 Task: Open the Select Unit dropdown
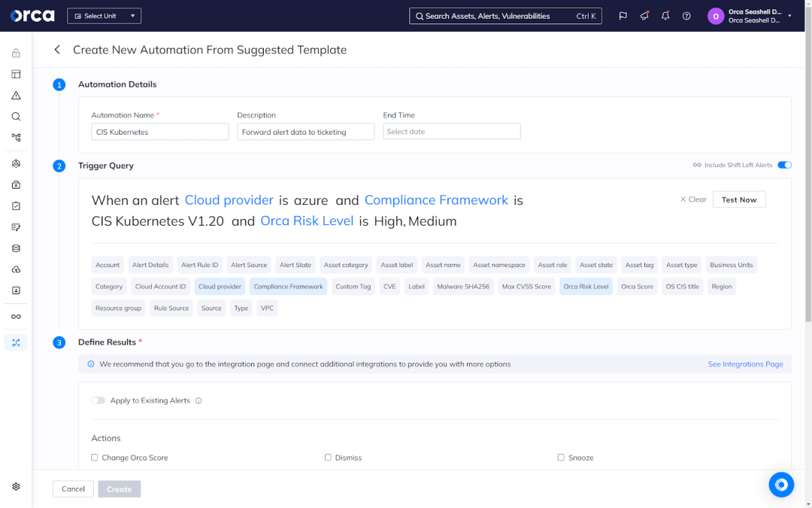coord(104,16)
